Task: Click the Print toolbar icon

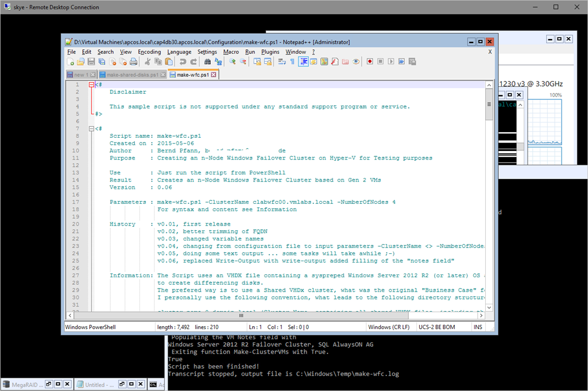Action: click(x=133, y=62)
